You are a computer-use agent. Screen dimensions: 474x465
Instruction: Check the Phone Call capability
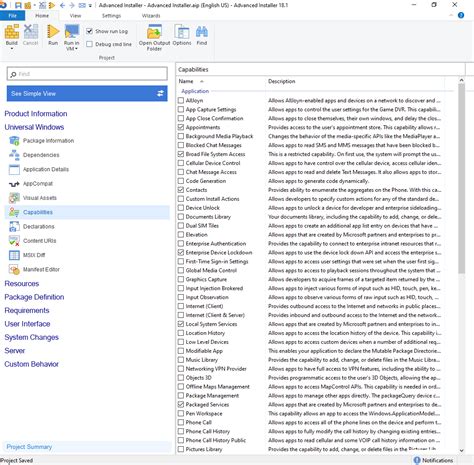pyautogui.click(x=181, y=422)
